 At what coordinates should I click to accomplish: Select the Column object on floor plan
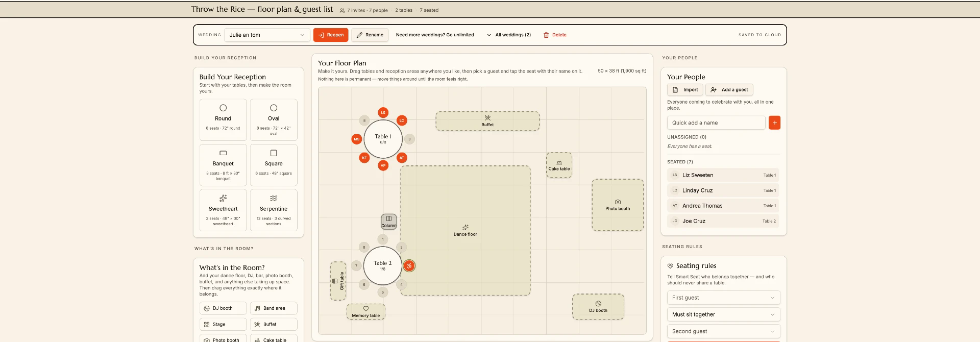[388, 222]
